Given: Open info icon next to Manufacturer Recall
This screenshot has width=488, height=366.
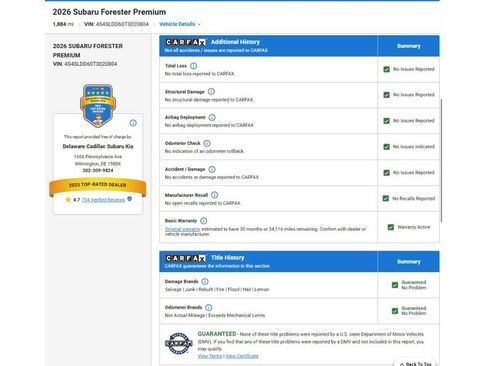Looking at the screenshot, I should click(215, 195).
